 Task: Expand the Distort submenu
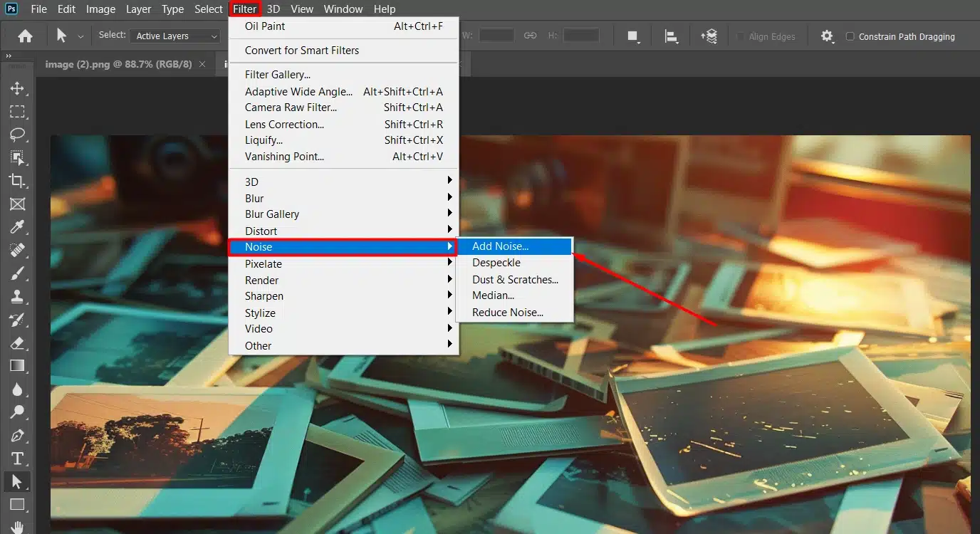(343, 231)
